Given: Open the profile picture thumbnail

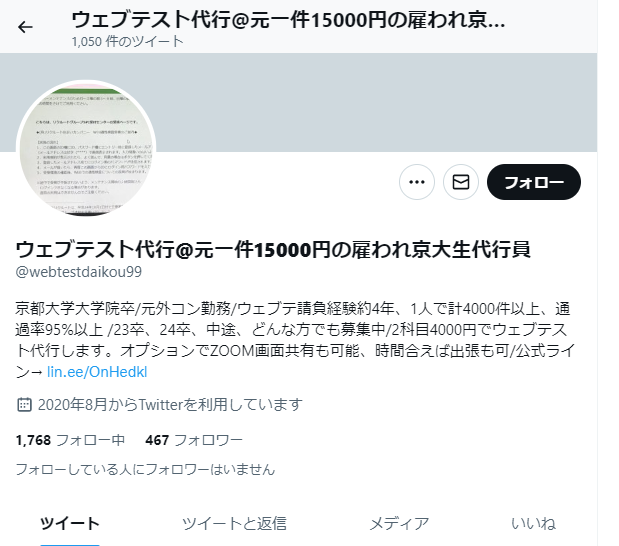Looking at the screenshot, I should (x=86, y=149).
